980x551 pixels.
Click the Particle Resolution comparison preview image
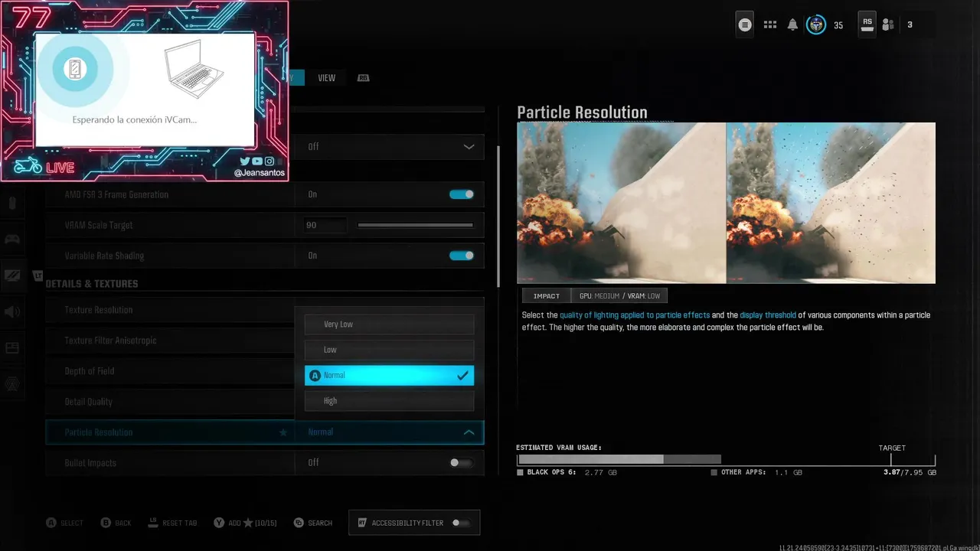pyautogui.click(x=726, y=203)
